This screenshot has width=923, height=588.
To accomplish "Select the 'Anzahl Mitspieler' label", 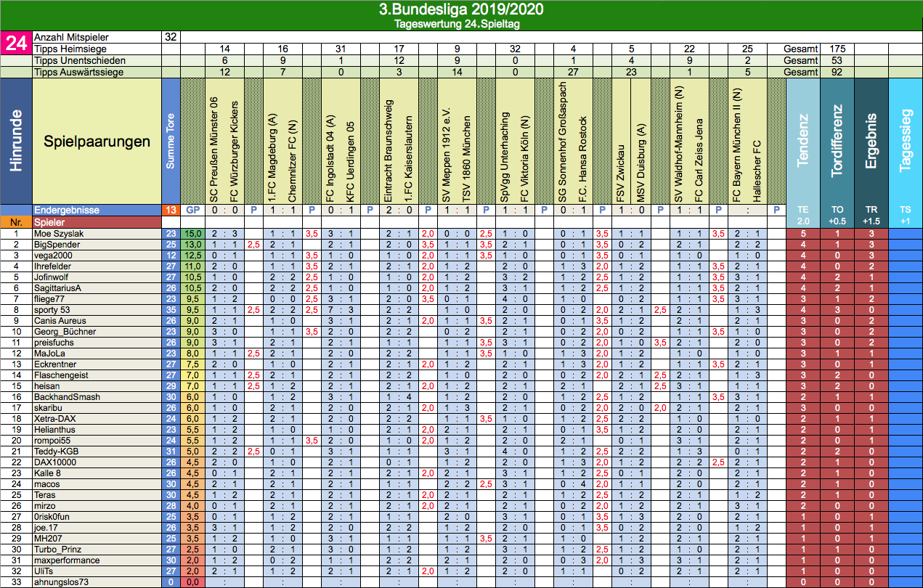I will 71,37.
